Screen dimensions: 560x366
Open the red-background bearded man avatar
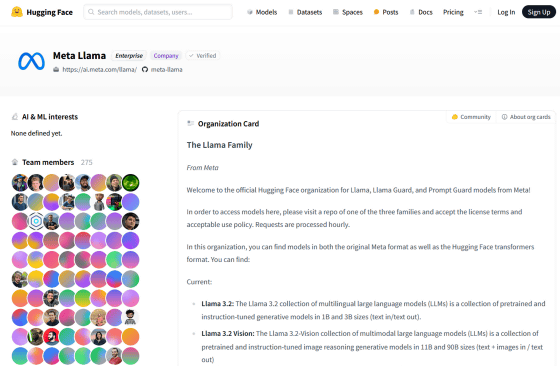coord(51,337)
